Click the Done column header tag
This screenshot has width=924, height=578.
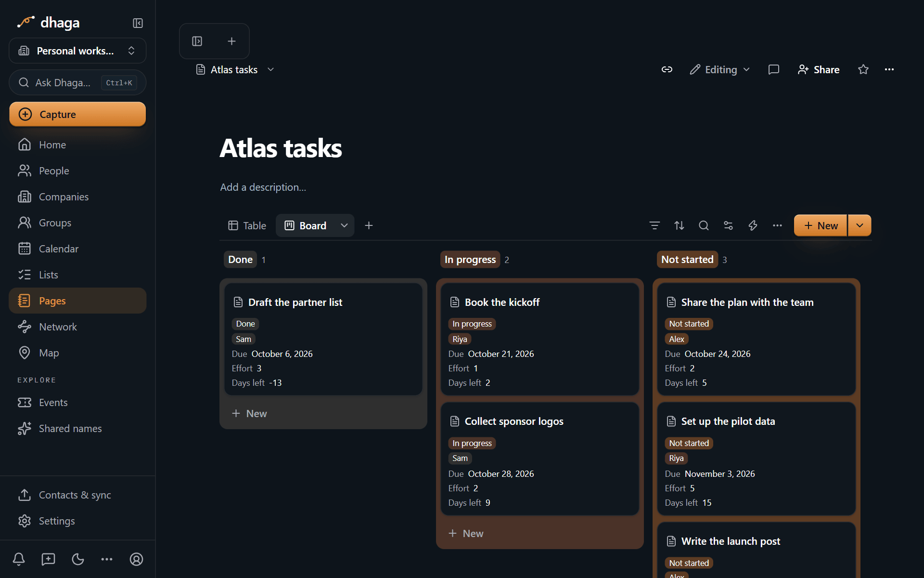(240, 260)
